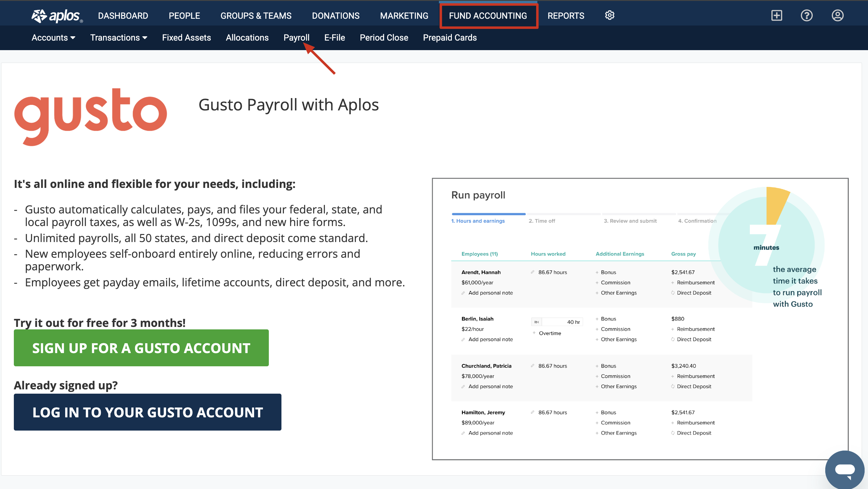Expand the Accounts dropdown
The width and height of the screenshot is (868, 489).
coord(53,38)
